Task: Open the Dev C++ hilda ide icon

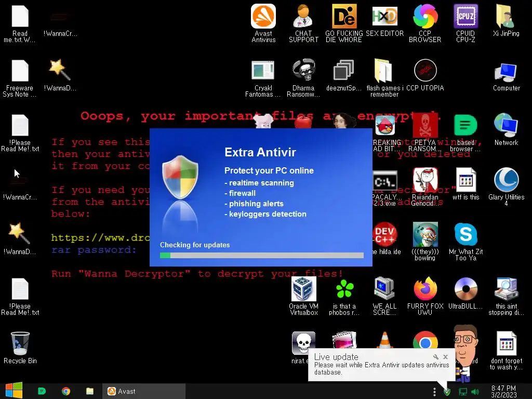Action: (x=385, y=239)
